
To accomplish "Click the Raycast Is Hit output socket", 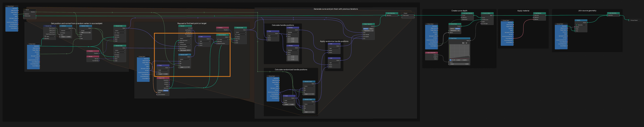I will tap(192, 28).
